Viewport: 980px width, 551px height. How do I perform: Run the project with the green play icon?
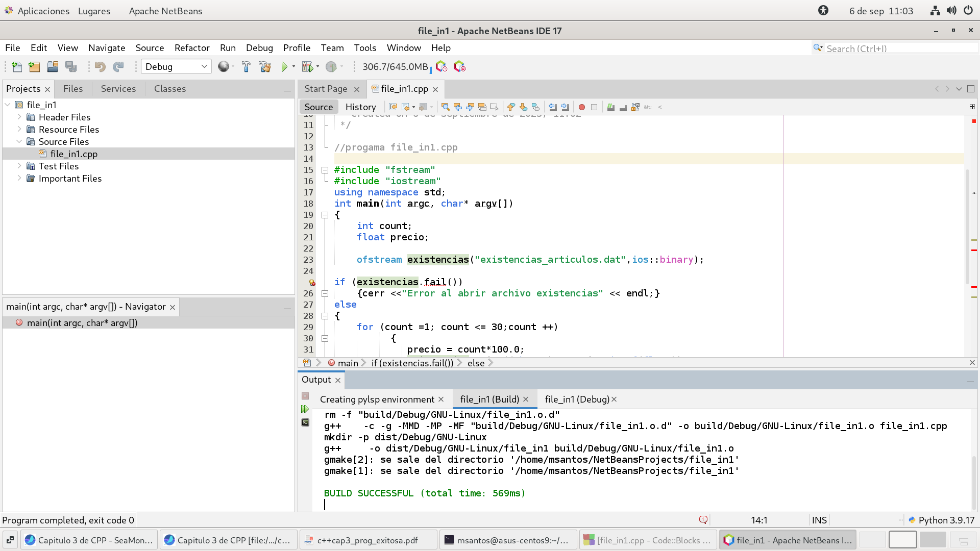tap(284, 67)
